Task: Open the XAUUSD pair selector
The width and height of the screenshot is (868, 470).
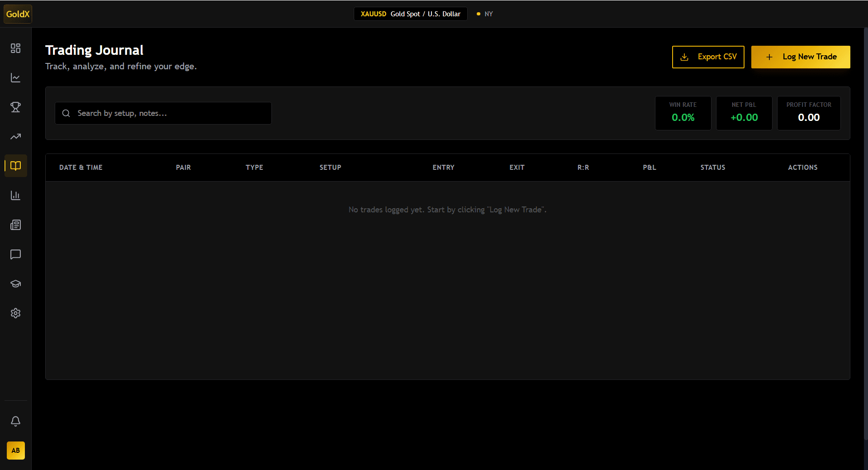Action: 410,14
